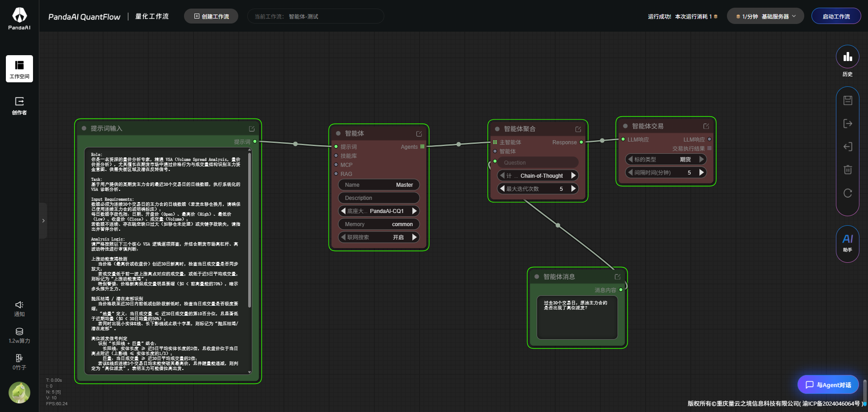This screenshot has width=868, height=412.
Task: Toggle collapse dot of 提示词输入 node
Action: click(x=84, y=128)
